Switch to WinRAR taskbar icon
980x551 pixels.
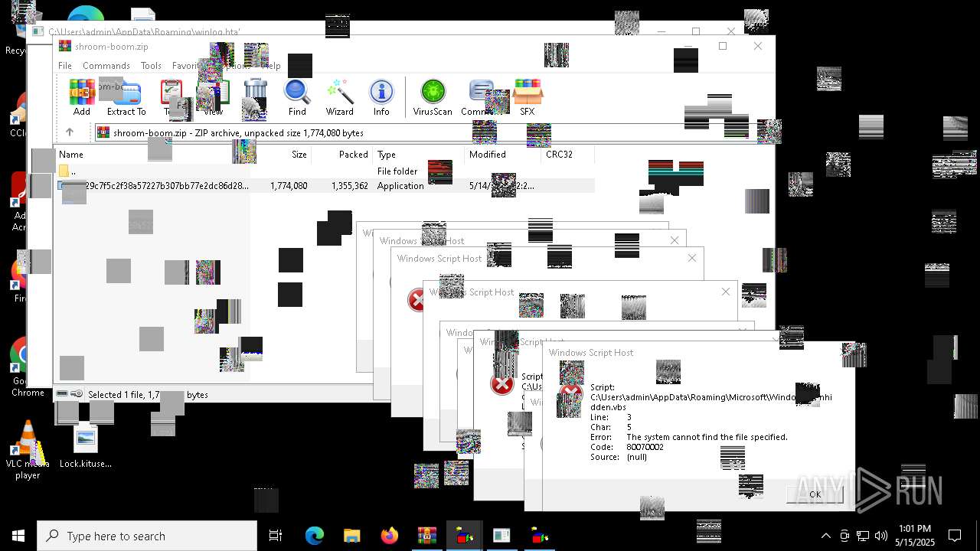click(x=426, y=536)
